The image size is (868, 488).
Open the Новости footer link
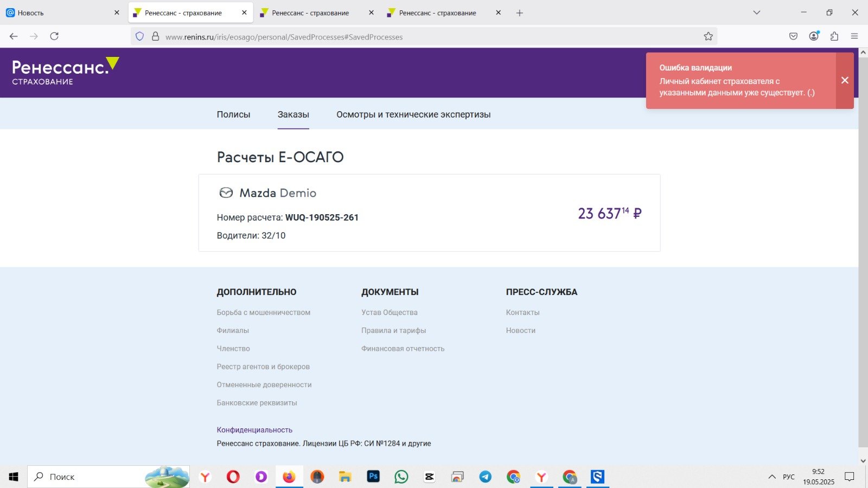pyautogui.click(x=521, y=330)
